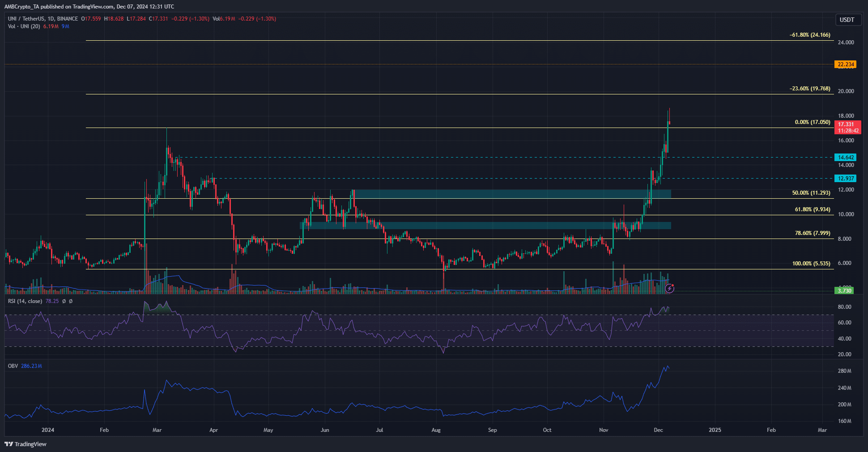Select the 0.00% (17.050) Fibonacci label
The height and width of the screenshot is (452, 868).
[x=813, y=122]
